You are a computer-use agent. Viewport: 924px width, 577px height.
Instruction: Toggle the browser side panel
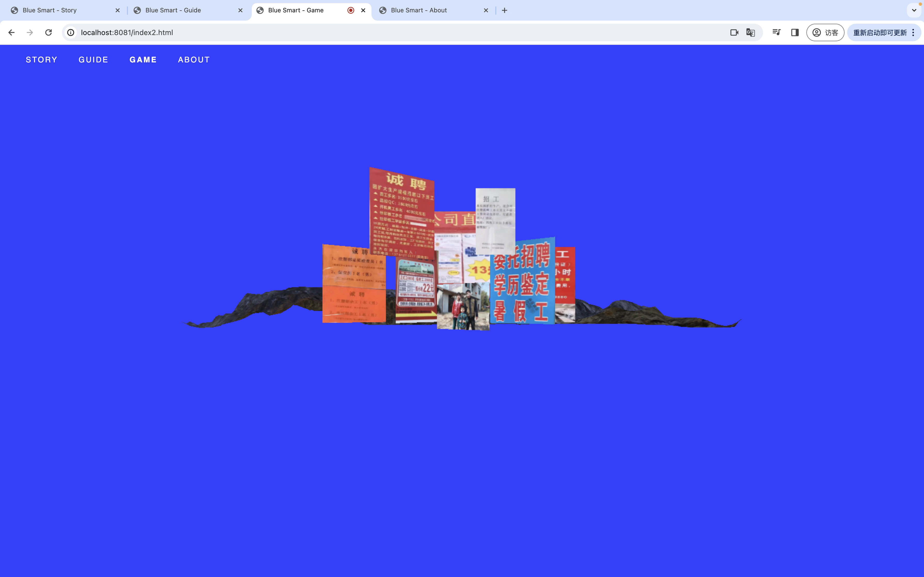click(795, 32)
